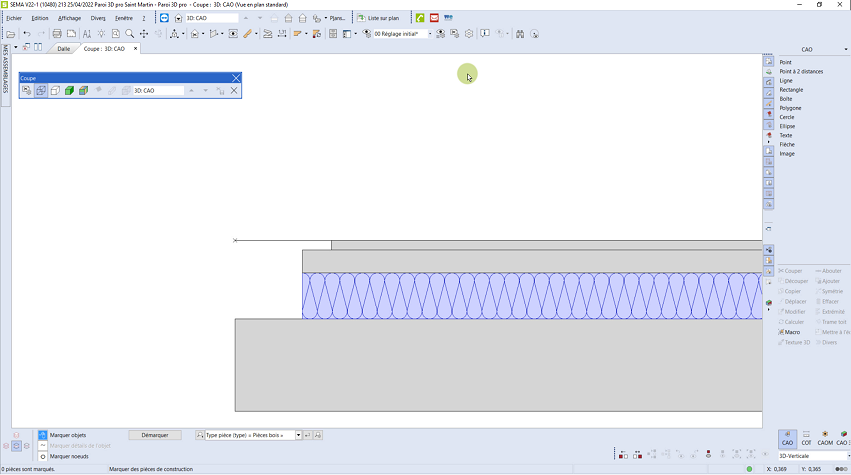Click the green 3D cube in Coupe toolbar

coord(69,91)
